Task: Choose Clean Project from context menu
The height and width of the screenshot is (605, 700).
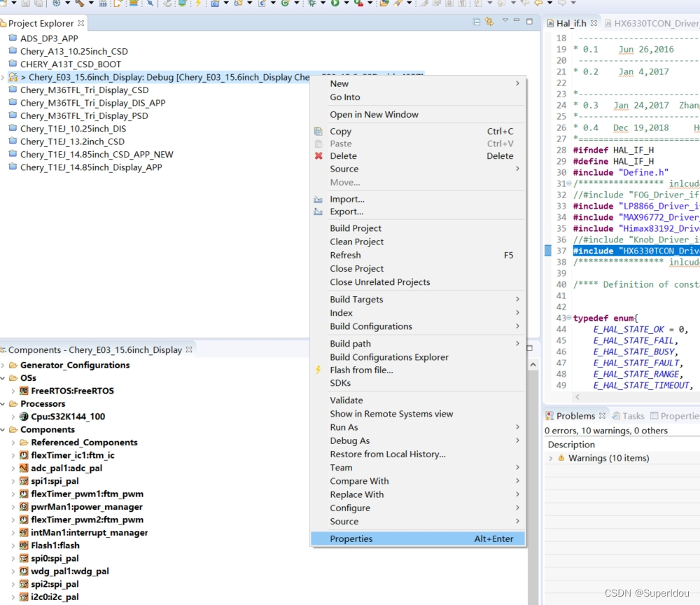Action: [x=418, y=242]
